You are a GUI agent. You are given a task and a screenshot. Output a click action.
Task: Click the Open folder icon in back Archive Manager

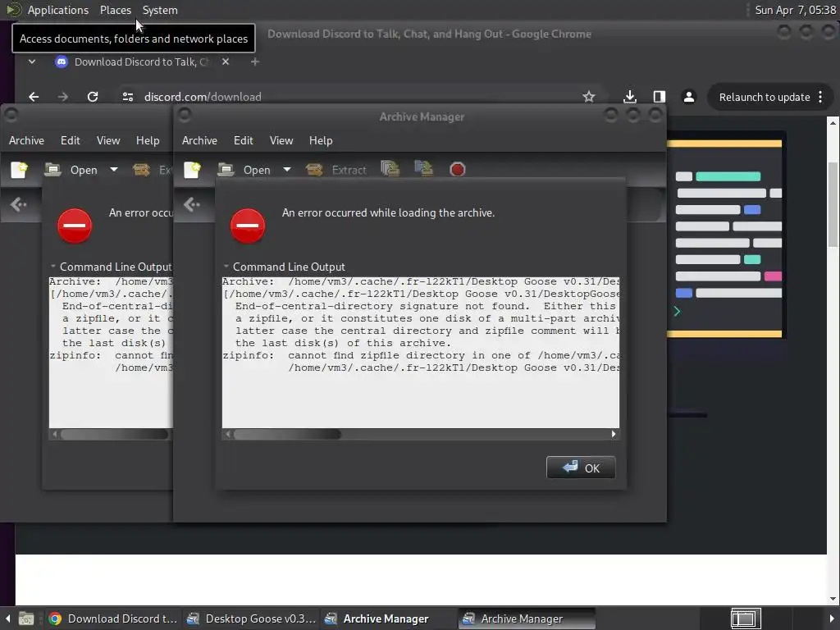point(53,170)
